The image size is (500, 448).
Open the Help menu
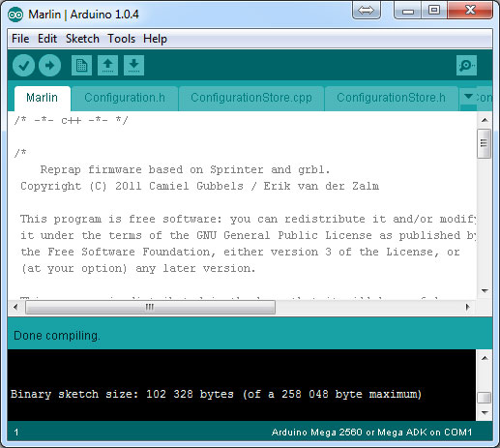point(155,39)
